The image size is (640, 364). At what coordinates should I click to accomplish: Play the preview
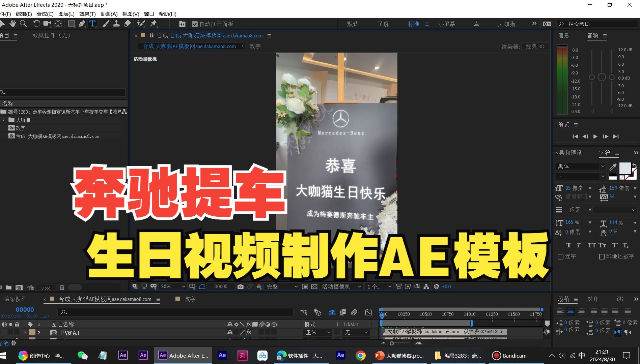click(595, 136)
